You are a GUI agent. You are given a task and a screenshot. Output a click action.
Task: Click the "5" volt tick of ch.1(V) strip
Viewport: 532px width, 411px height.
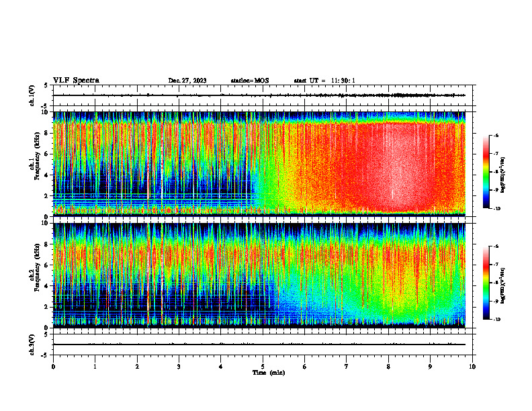click(x=46, y=85)
